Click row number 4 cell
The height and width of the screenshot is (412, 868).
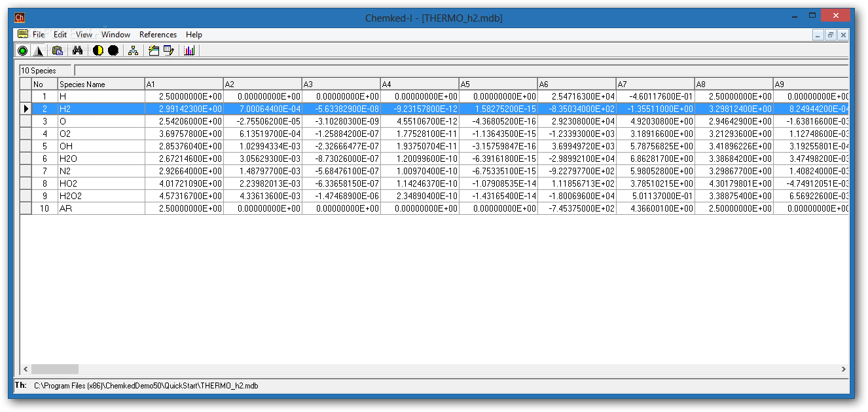45,134
